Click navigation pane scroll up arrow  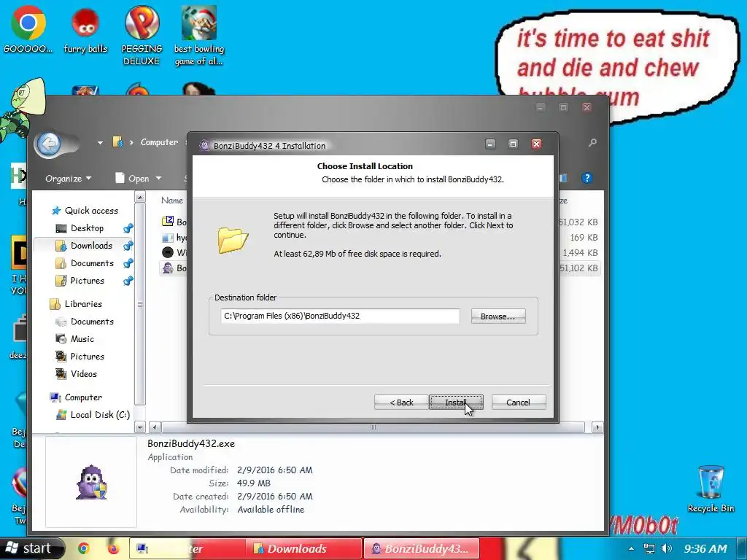click(139, 197)
